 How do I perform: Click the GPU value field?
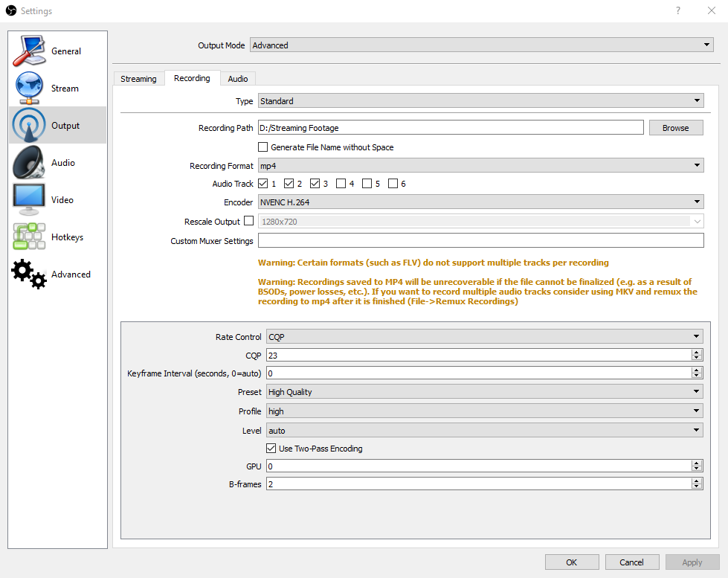tap(479, 466)
